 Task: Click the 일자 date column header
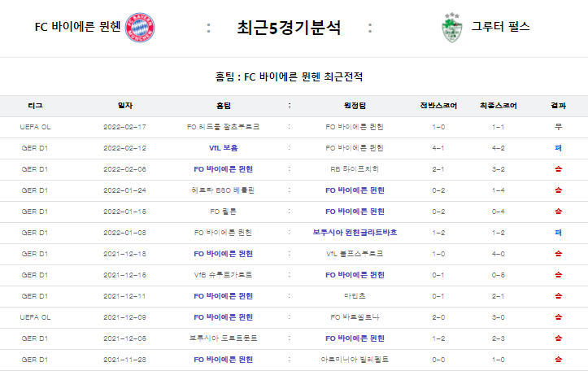tap(125, 106)
